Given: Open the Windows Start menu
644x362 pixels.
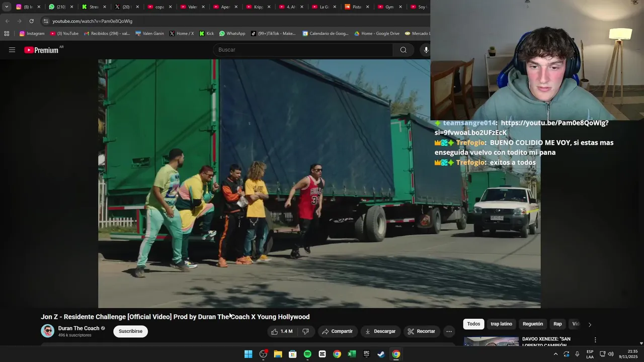Looking at the screenshot, I should click(248, 354).
